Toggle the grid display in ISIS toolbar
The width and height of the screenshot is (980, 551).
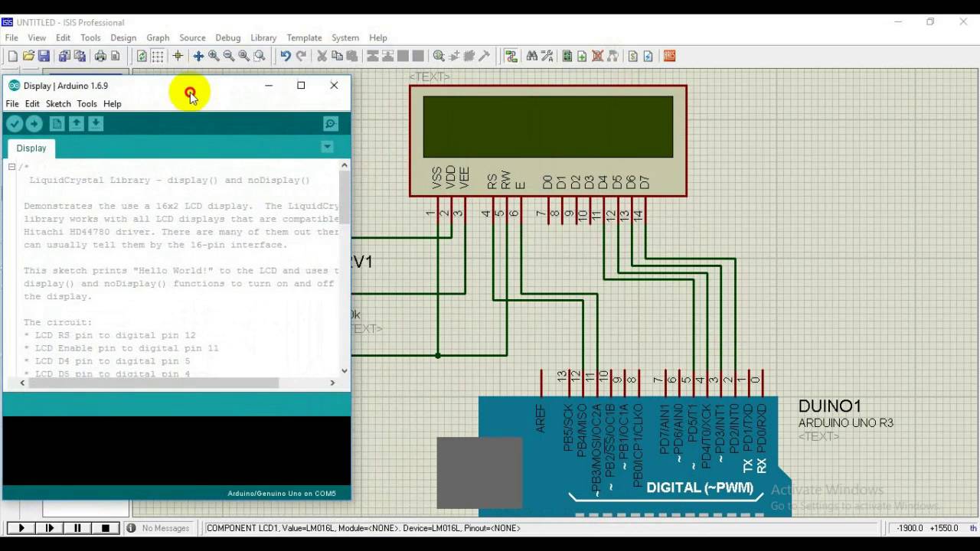(x=158, y=56)
